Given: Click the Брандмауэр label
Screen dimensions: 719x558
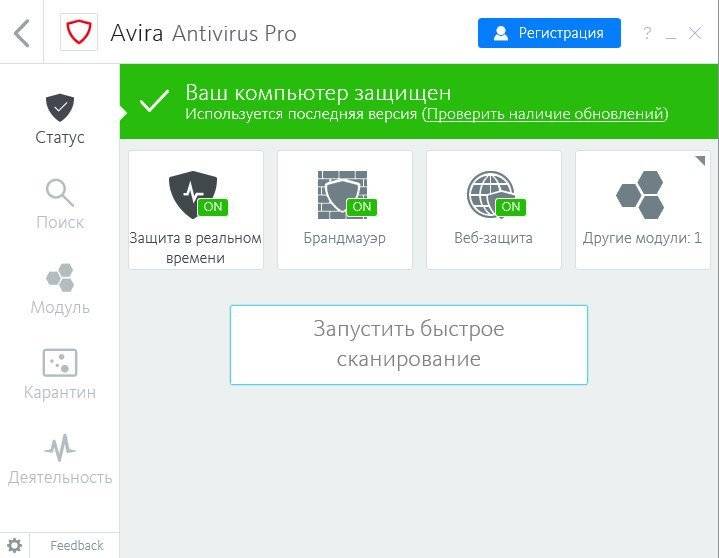Looking at the screenshot, I should point(344,238).
